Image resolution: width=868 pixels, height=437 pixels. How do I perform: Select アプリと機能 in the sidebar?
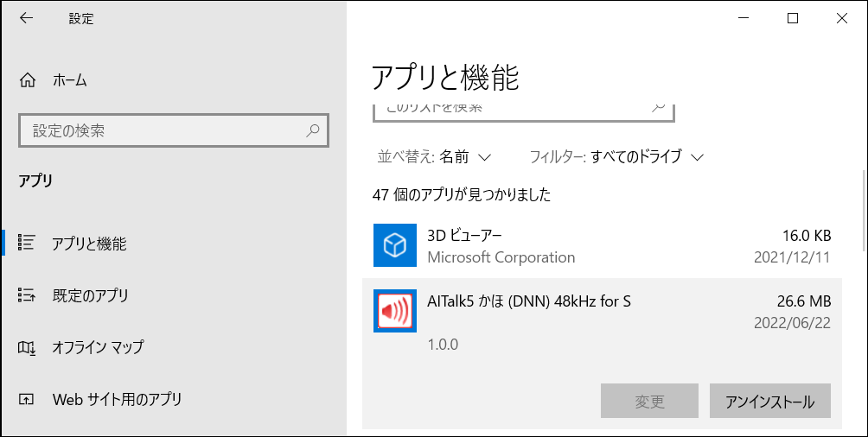coord(173,244)
